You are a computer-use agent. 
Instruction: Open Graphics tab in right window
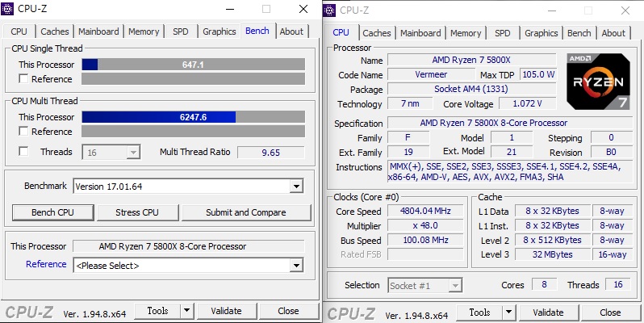click(542, 33)
